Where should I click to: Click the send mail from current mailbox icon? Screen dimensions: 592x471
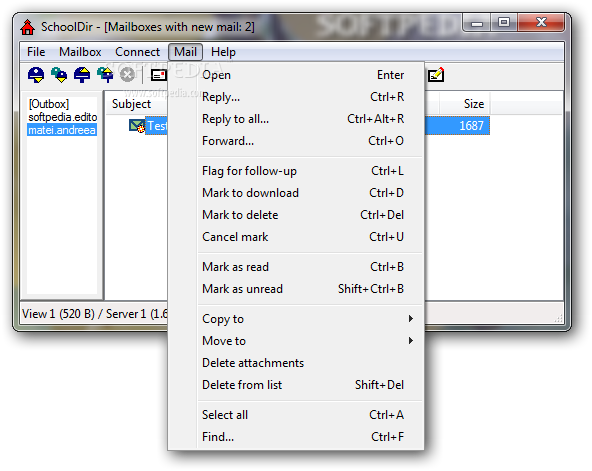pos(82,75)
